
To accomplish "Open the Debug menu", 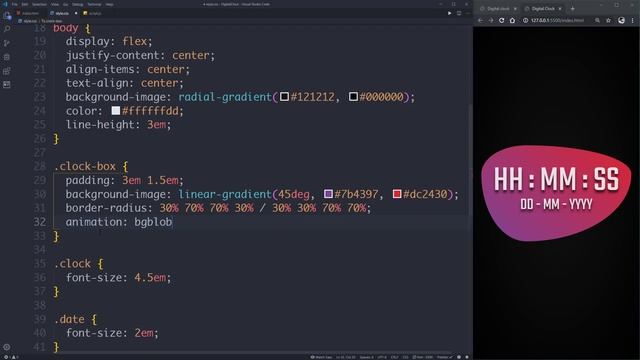I will pos(78,4).
